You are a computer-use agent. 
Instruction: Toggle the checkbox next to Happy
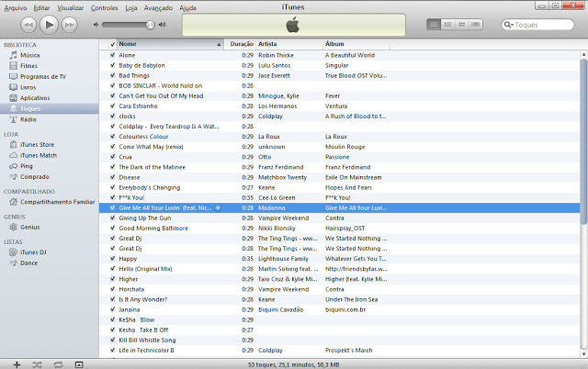[x=112, y=259]
